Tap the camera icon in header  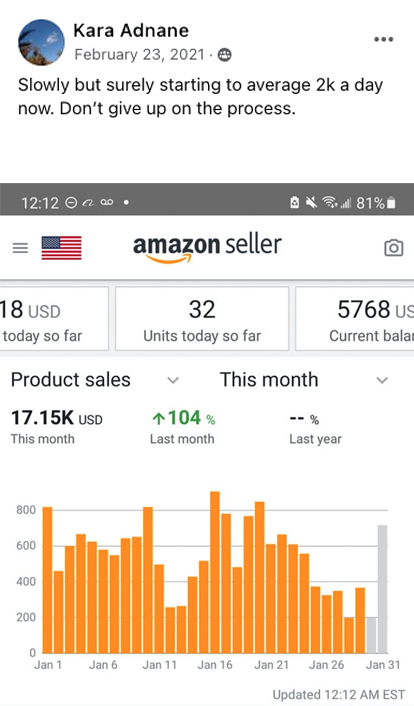(393, 248)
